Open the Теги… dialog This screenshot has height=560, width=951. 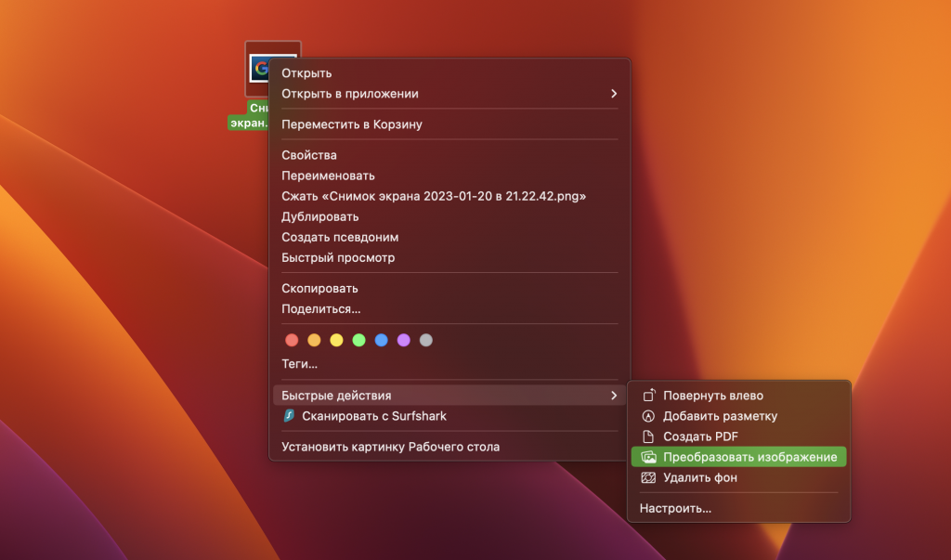coord(449,364)
